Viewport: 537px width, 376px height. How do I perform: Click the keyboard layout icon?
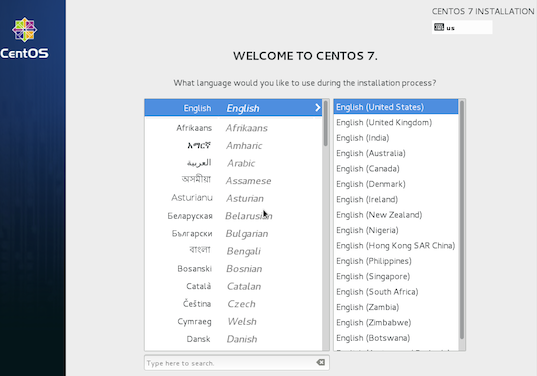[x=439, y=27]
